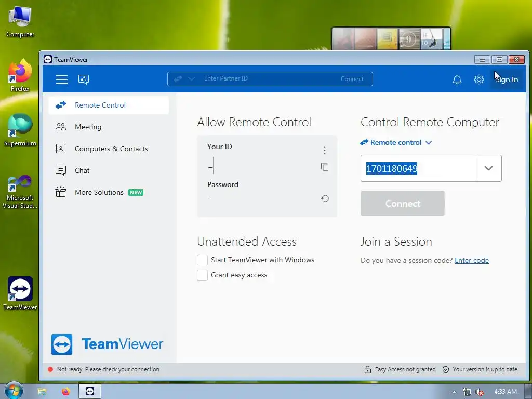The image size is (532, 399).
Task: Click the Unattended Access heading
Action: (247, 242)
